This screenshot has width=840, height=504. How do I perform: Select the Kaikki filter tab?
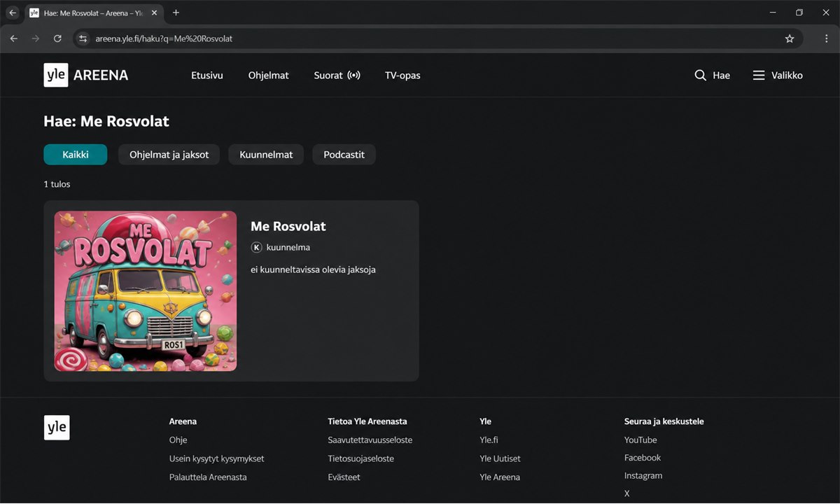(x=76, y=155)
